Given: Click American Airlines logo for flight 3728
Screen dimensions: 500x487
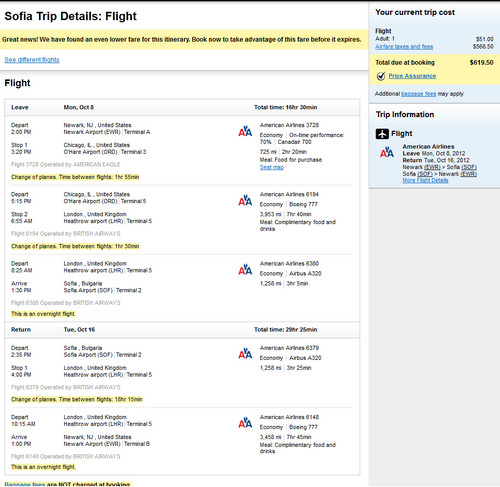Looking at the screenshot, I should point(245,131).
